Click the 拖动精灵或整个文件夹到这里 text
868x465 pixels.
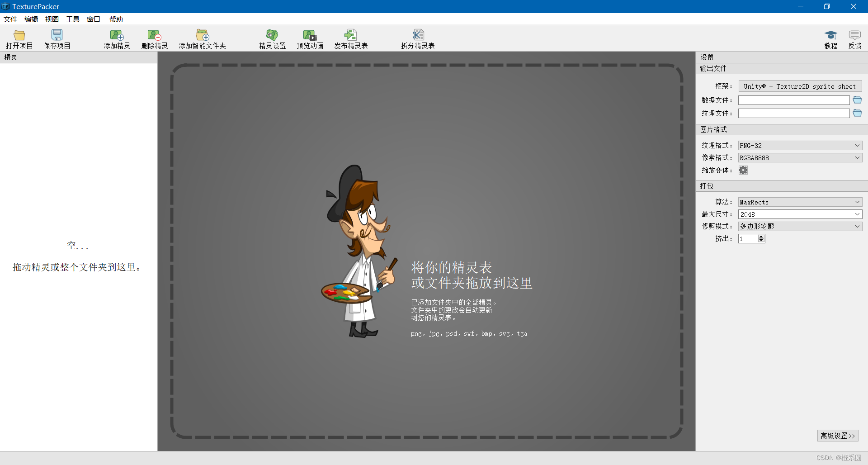76,267
